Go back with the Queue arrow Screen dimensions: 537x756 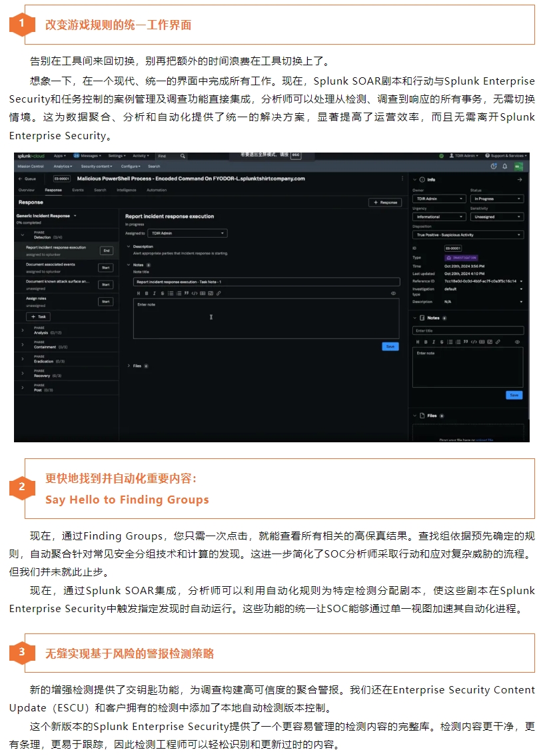(20, 179)
